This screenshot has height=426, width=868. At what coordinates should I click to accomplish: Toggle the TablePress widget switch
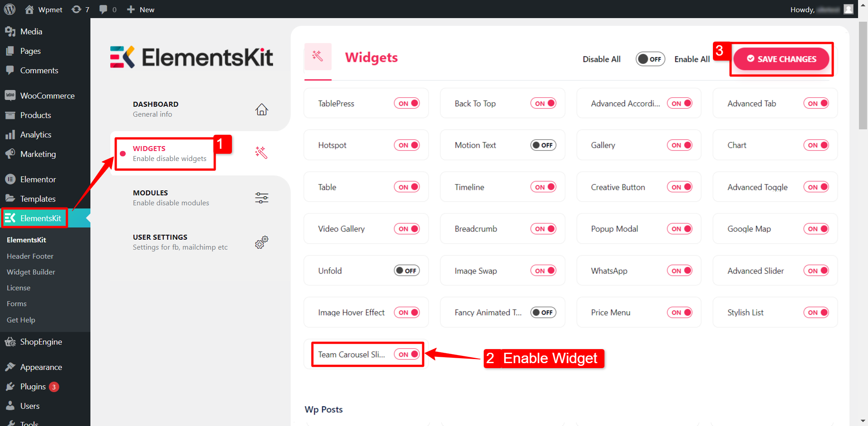pyautogui.click(x=406, y=103)
